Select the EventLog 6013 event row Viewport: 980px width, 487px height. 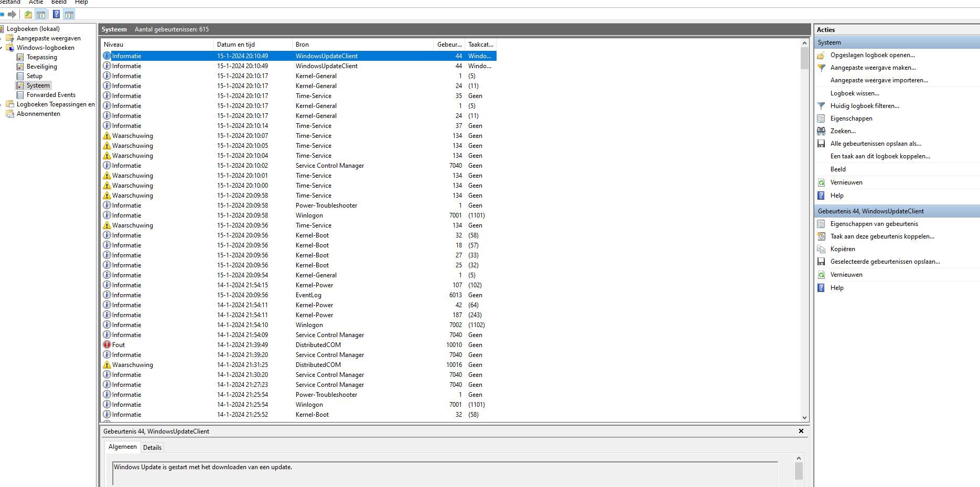point(299,295)
